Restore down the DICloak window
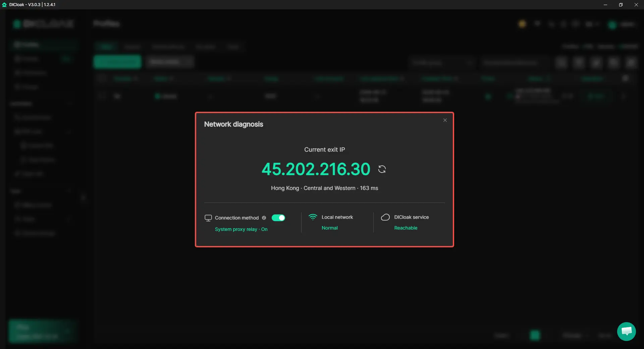Screen dimensions: 644x349 point(621,5)
